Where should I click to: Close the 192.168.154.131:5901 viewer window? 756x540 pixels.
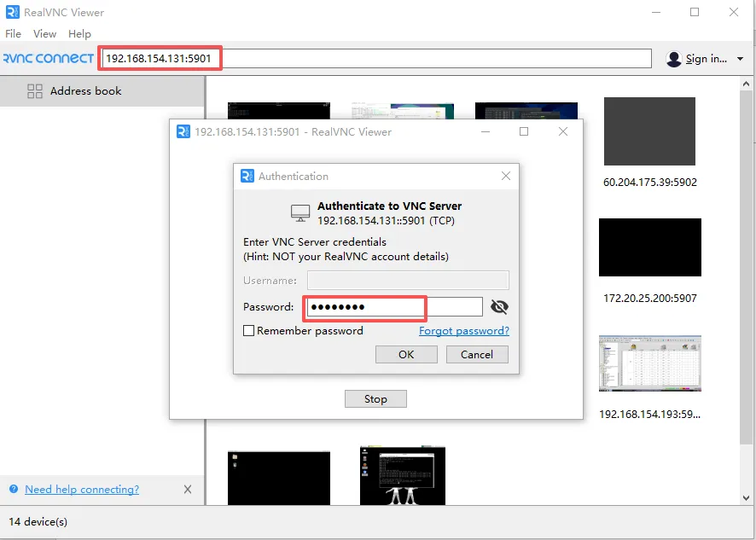click(562, 131)
